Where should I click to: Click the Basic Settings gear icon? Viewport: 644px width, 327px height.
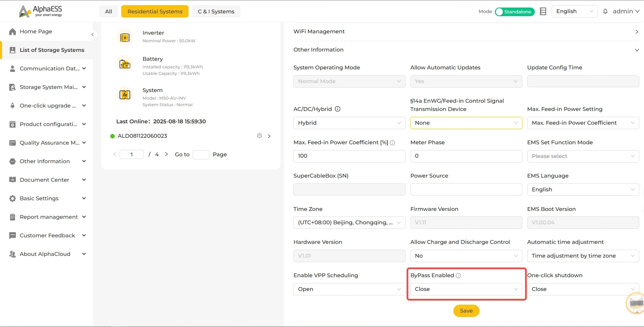click(13, 199)
